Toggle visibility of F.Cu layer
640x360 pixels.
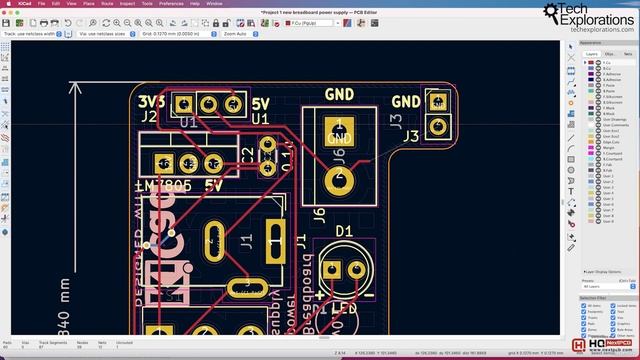[x=598, y=62]
